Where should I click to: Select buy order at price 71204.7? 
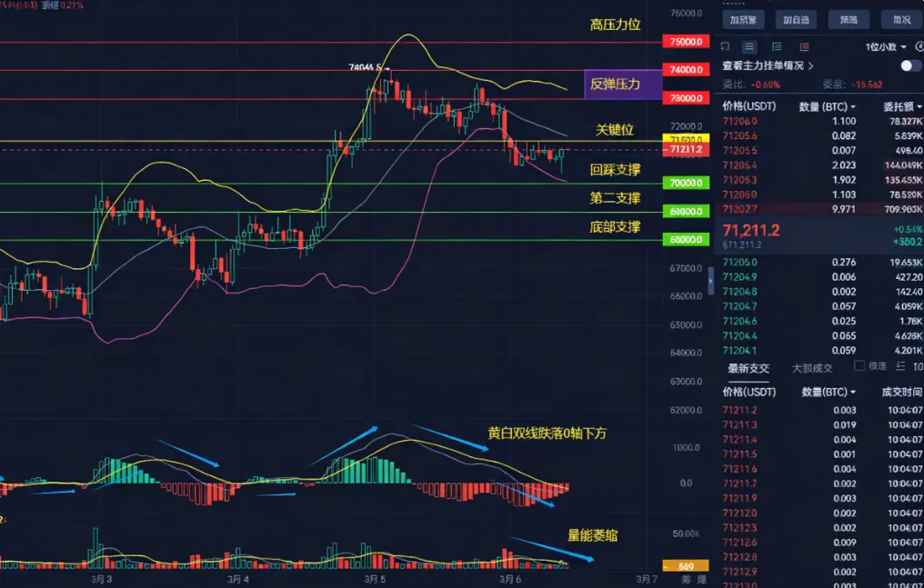(819, 306)
